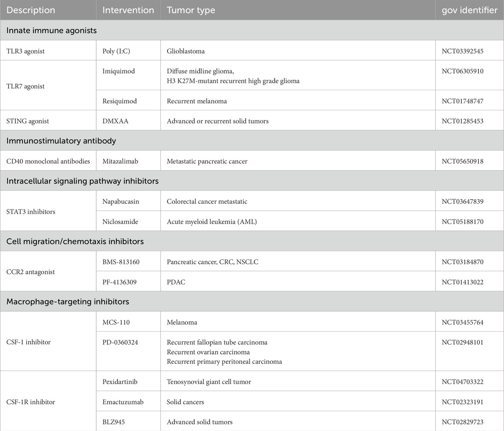Image resolution: width=504 pixels, height=431 pixels.
Task: Click the gov identifier column header
Action: point(469,10)
